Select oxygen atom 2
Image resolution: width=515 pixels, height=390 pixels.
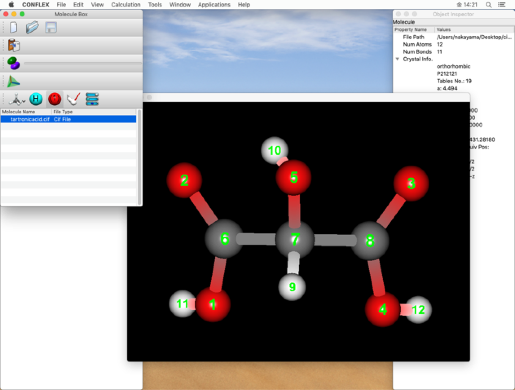pyautogui.click(x=184, y=180)
